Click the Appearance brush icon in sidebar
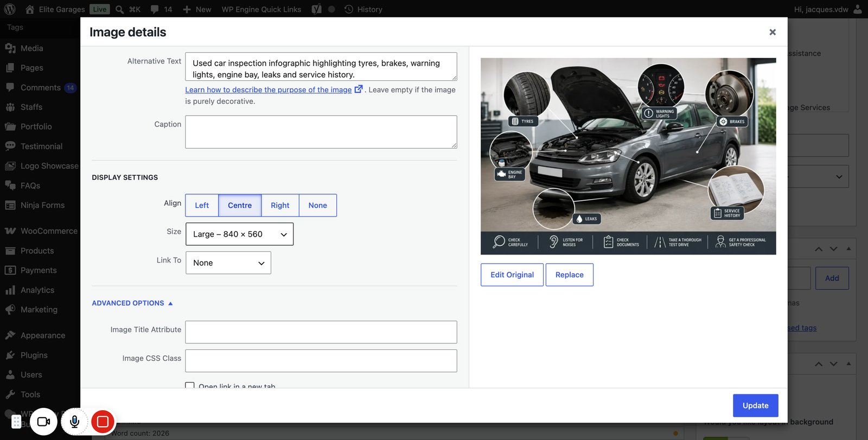 point(10,335)
